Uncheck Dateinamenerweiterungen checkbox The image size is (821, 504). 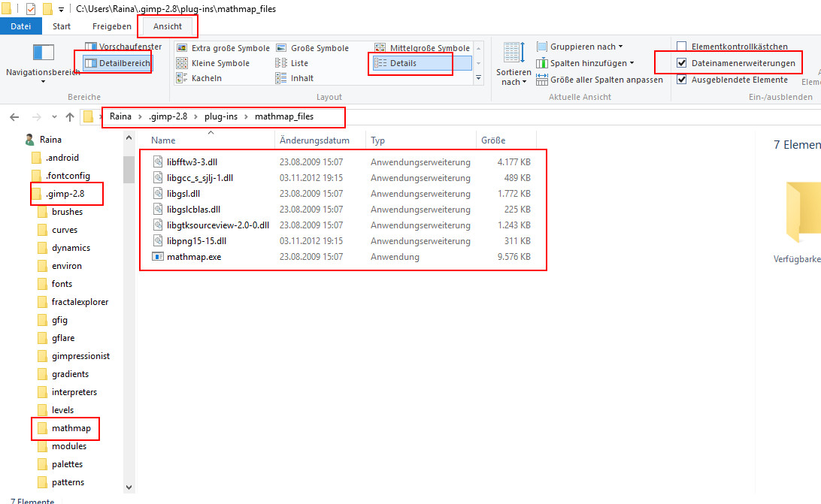click(682, 63)
